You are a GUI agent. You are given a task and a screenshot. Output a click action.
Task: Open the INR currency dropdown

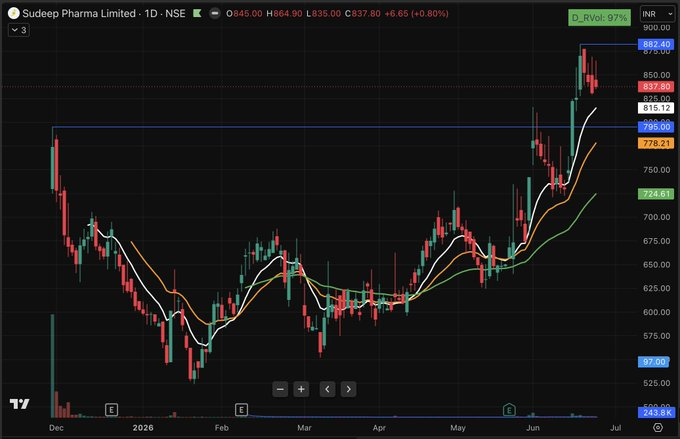657,14
